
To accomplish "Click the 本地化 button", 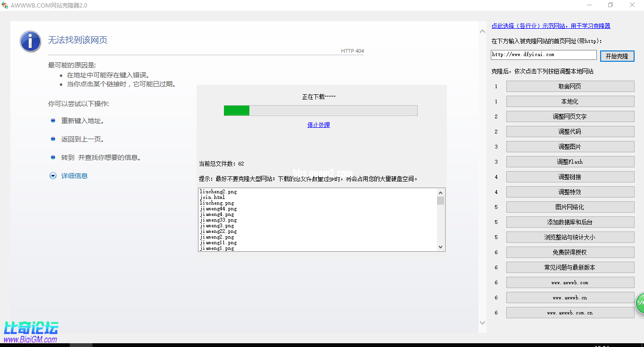I will coord(570,101).
